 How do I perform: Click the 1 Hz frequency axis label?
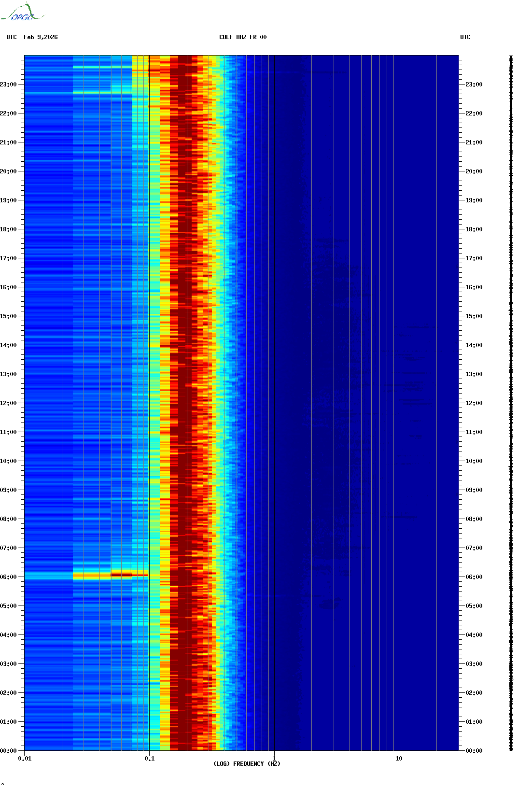(274, 759)
